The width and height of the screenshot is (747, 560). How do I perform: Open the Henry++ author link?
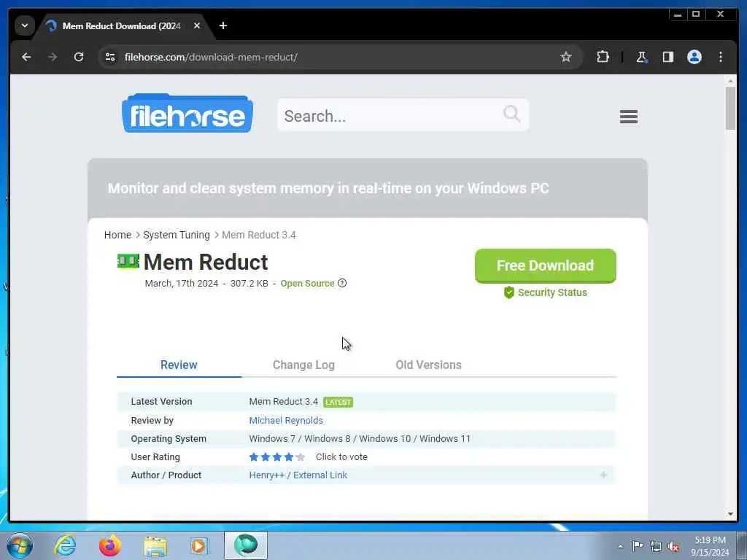click(267, 475)
